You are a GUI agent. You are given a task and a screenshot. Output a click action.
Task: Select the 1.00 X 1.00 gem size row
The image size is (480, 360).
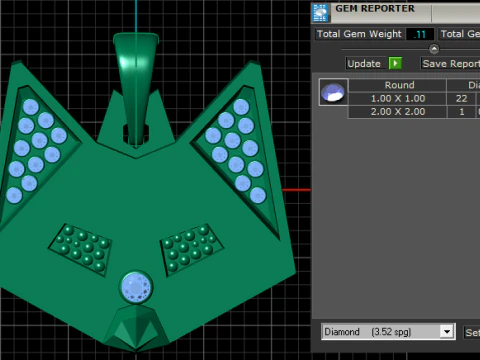pyautogui.click(x=398, y=98)
